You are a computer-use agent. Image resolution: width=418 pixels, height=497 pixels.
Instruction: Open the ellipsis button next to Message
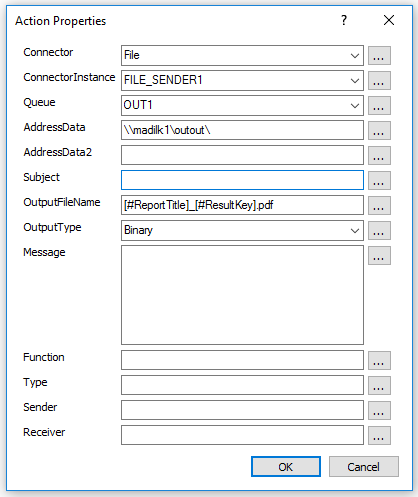pyautogui.click(x=379, y=256)
